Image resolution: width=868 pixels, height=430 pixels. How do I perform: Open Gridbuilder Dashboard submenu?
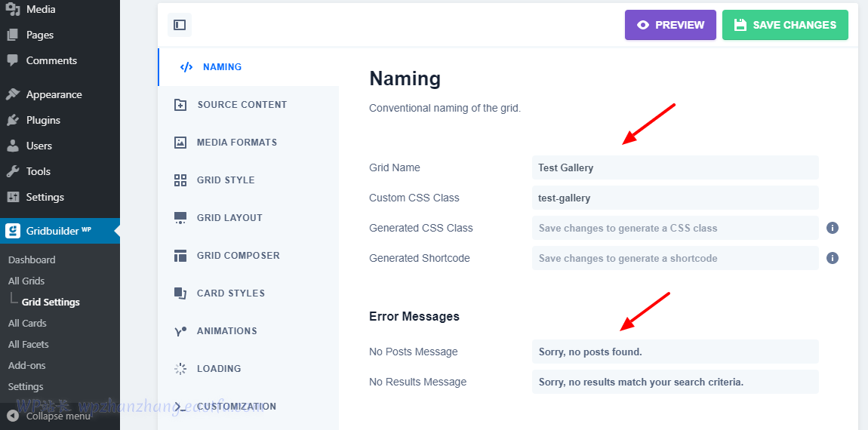coord(32,260)
